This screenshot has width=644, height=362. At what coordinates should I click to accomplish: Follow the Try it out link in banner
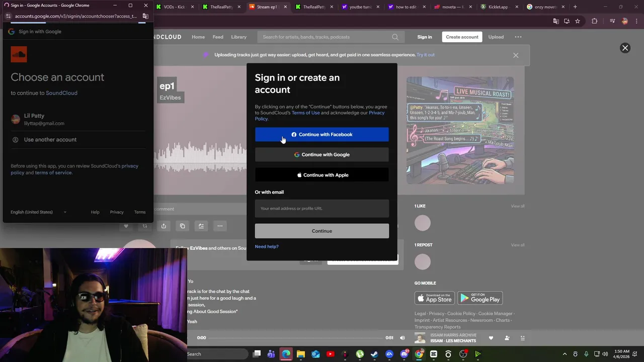pos(426,55)
